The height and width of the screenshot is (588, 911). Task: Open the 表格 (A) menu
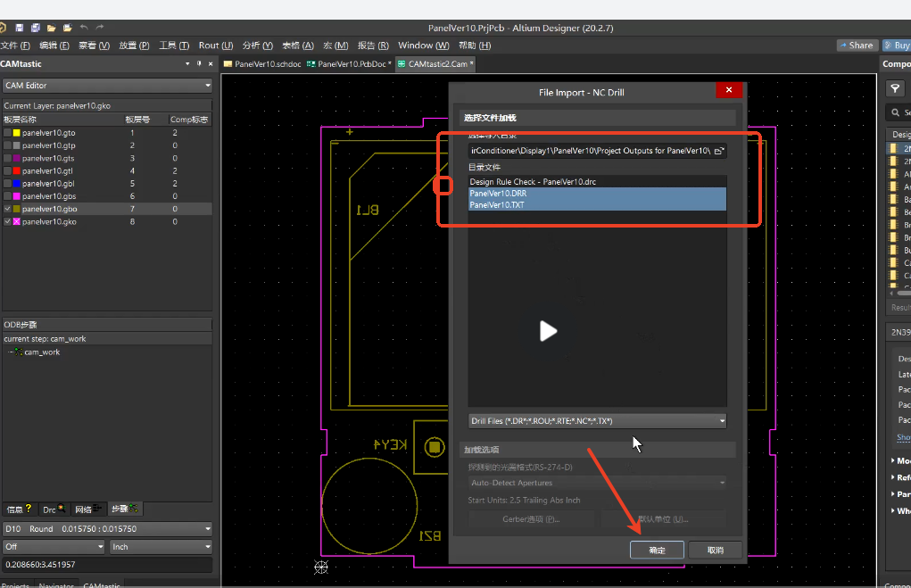pos(298,46)
